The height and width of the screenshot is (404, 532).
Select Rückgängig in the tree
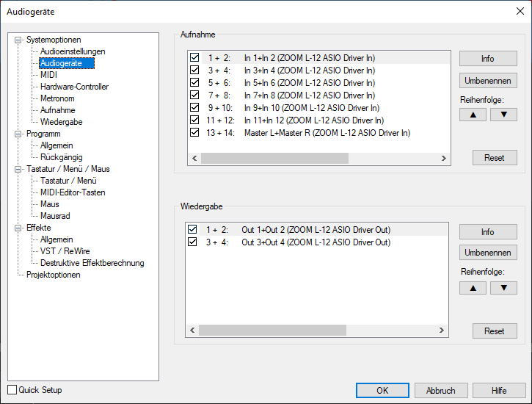62,157
